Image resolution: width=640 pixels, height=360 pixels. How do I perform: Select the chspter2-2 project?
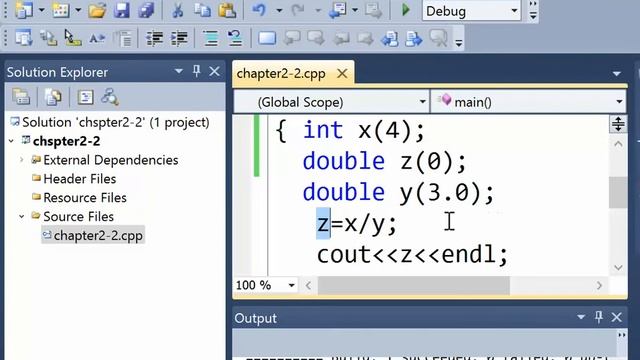[x=66, y=141]
